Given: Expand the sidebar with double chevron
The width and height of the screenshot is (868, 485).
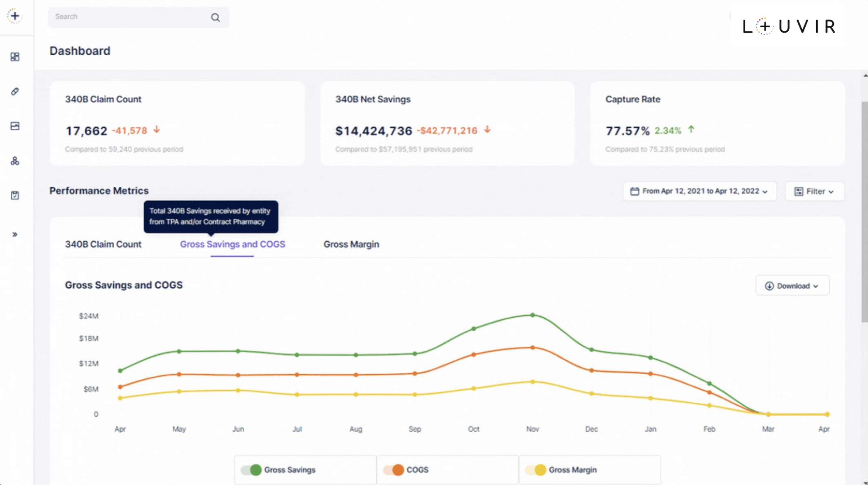Looking at the screenshot, I should coord(15,234).
